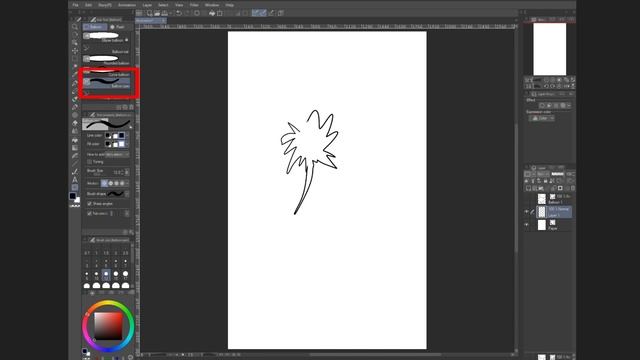This screenshot has width=640, height=360.
Task: Click inside the red color square picker
Action: point(108,326)
